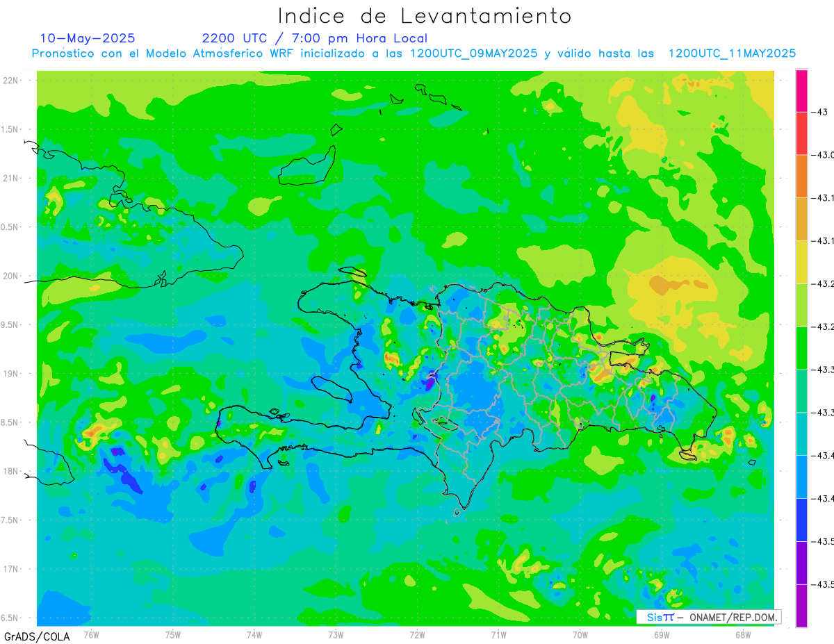Click the '68W' longitude label
Image resolution: width=834 pixels, height=644 pixels.
[743, 635]
